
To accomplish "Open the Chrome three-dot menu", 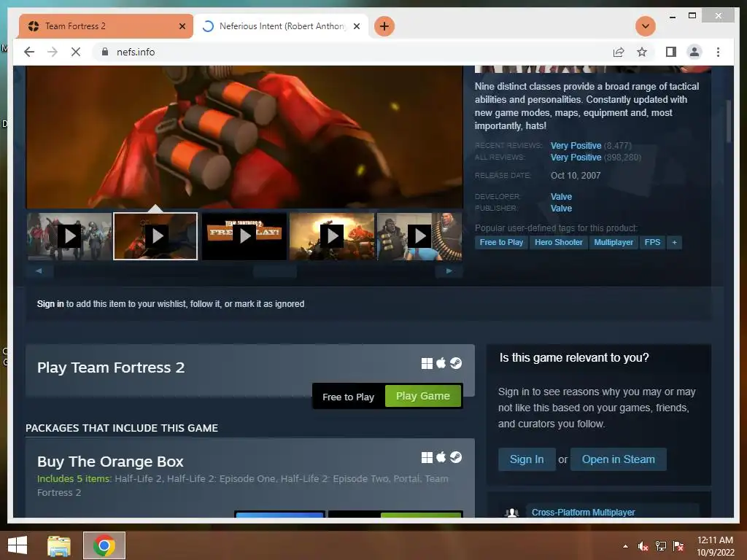I will 718,52.
